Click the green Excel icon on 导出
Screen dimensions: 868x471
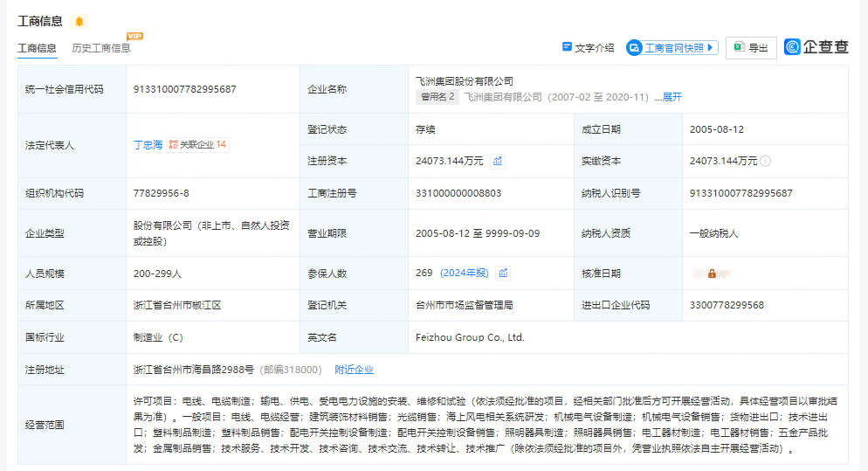[x=739, y=47]
